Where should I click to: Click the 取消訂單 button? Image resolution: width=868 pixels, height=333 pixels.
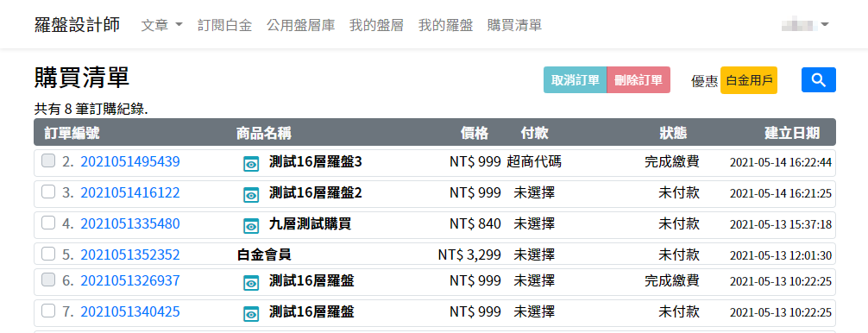point(576,79)
